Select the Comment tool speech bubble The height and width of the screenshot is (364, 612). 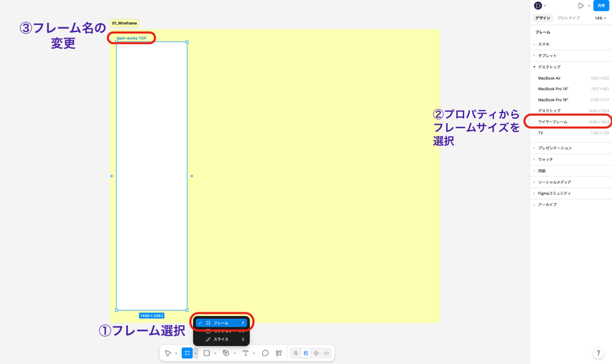point(265,353)
